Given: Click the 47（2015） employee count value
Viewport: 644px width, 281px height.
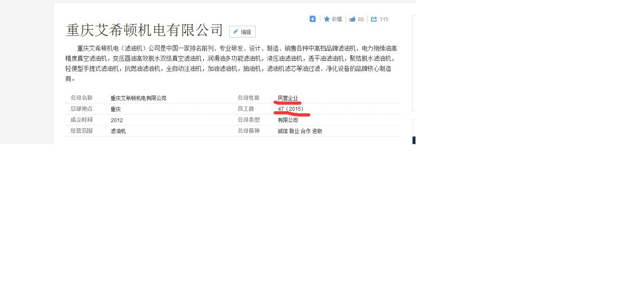Looking at the screenshot, I should 291,109.
